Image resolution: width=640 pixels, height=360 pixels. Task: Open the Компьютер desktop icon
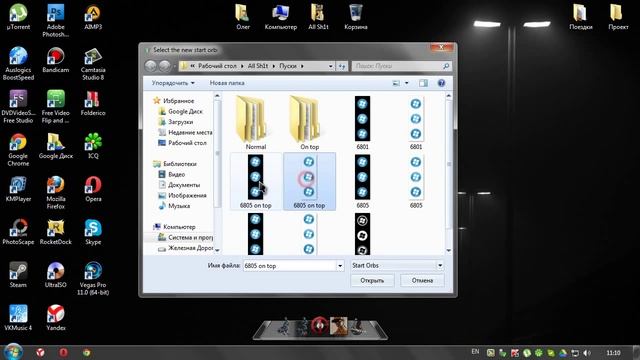(x=281, y=17)
